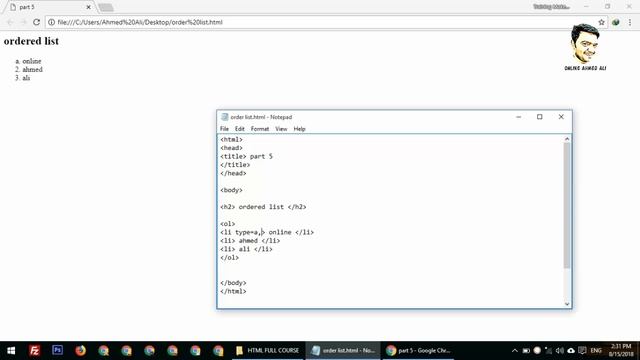The image size is (640, 360).
Task: Launch Photoshop from the taskbar
Action: pos(58,350)
